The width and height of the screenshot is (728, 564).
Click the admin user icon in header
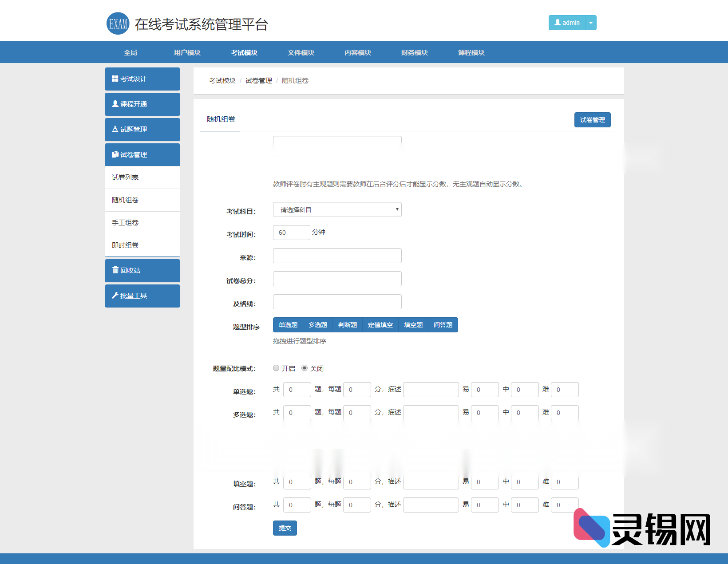point(557,22)
